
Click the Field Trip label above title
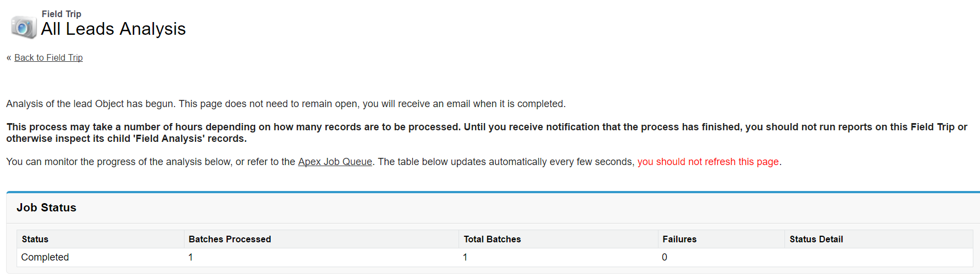click(61, 14)
